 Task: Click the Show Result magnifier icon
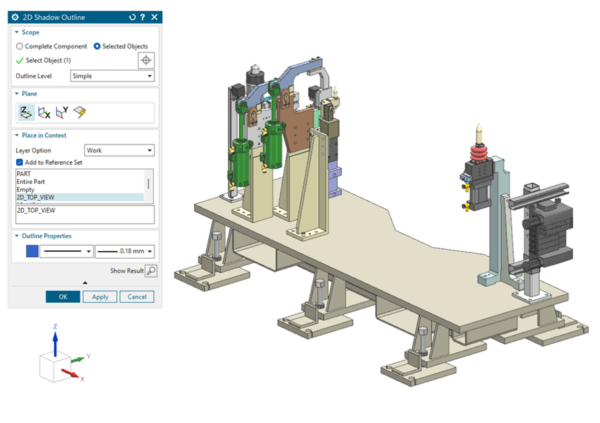click(x=151, y=270)
